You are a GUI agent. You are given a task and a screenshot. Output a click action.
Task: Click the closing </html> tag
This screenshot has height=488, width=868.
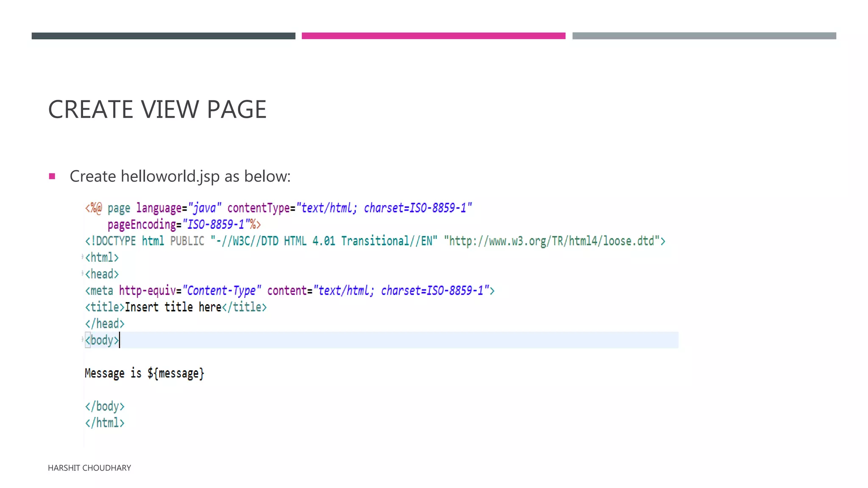click(105, 423)
